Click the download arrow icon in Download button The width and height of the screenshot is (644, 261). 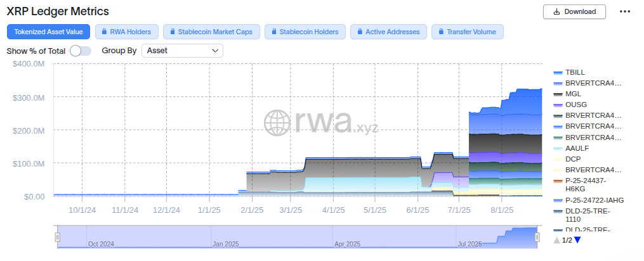tap(557, 11)
